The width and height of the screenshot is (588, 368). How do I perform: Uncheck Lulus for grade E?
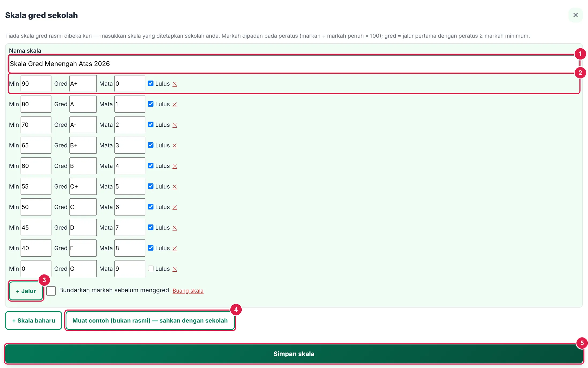pos(151,248)
